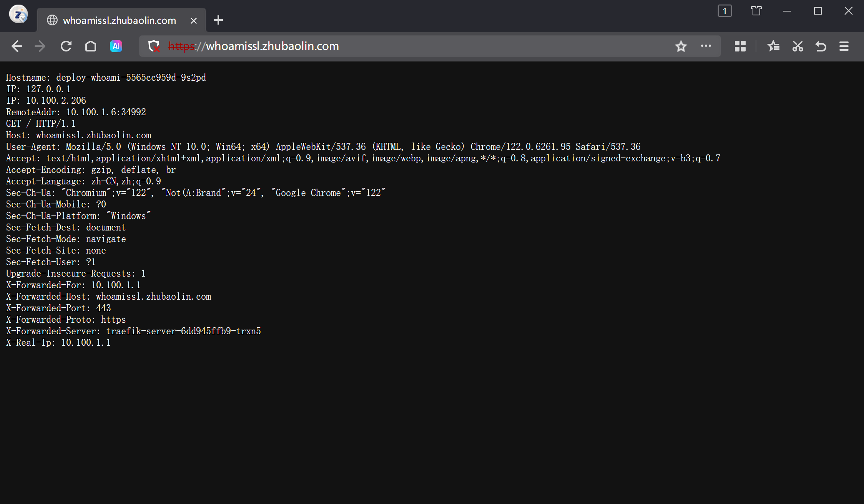Screen dimensions: 864x504
Task: Click the undo closed tab arrow
Action: 821,46
